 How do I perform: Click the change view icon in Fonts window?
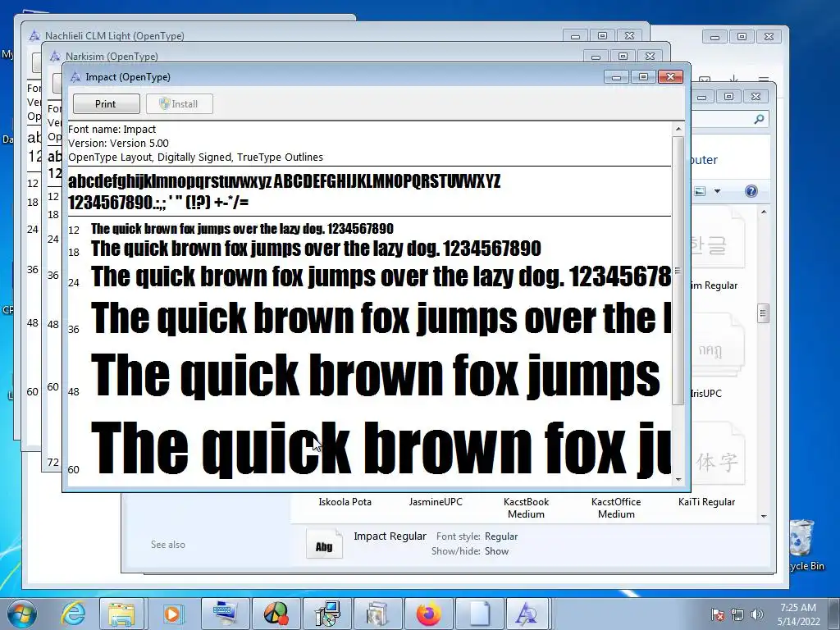pyautogui.click(x=700, y=191)
